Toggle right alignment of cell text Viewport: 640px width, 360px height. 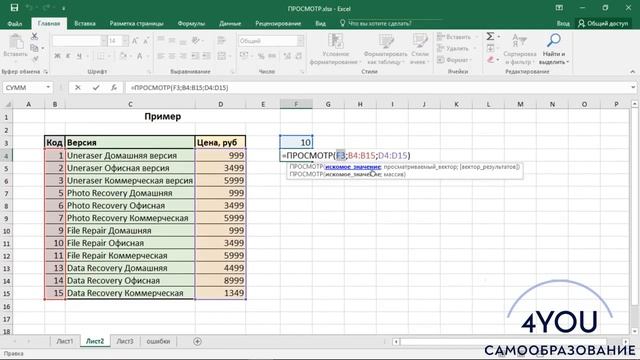[x=183, y=56]
